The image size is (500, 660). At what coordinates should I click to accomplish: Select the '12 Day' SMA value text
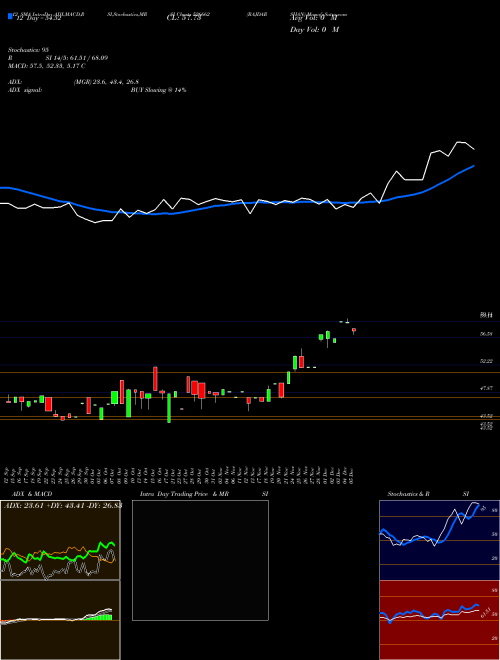point(37,18)
